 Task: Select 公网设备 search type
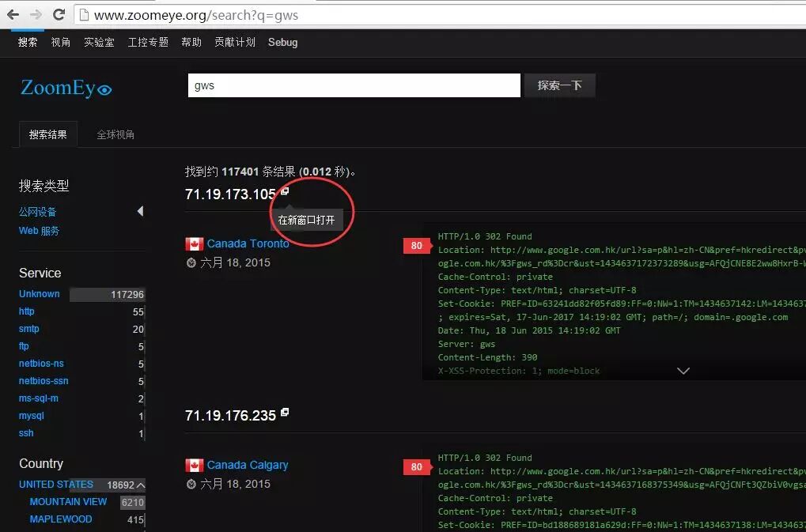click(37, 212)
